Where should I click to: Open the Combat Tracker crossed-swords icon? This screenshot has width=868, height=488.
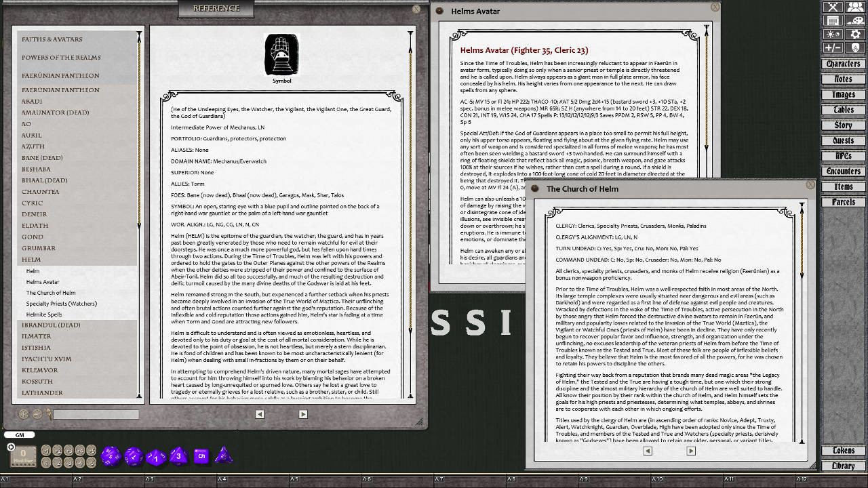click(832, 7)
